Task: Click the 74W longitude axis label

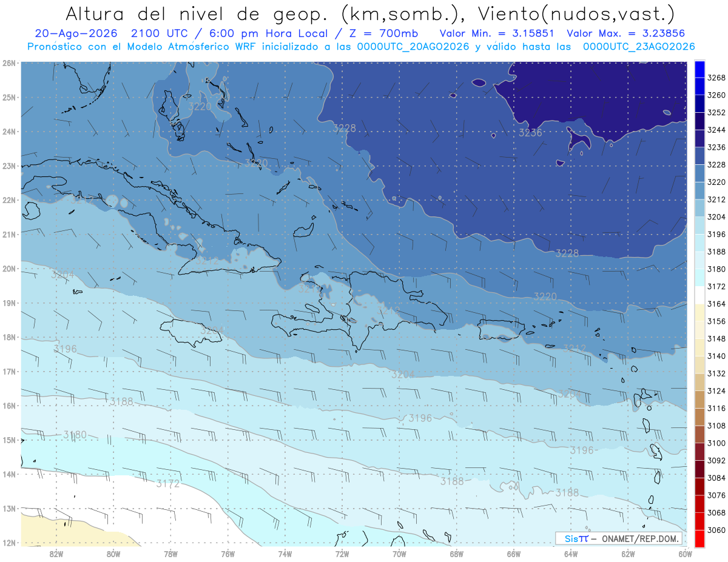Action: coord(285,553)
